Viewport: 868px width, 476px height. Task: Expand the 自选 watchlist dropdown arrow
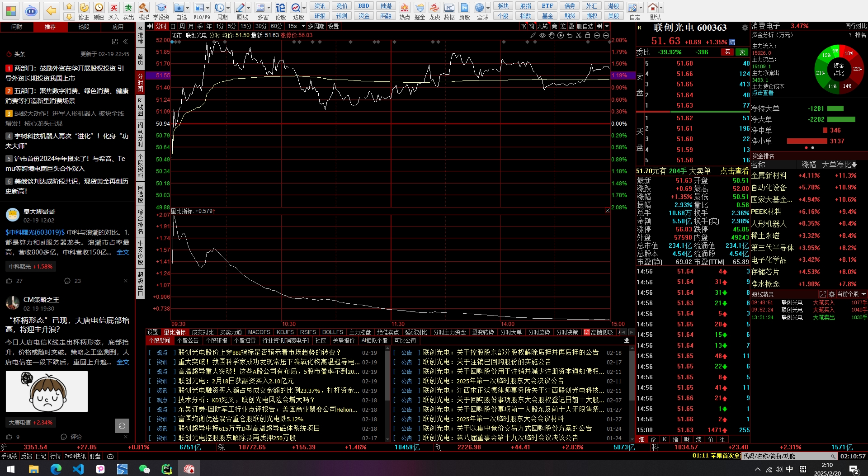187,8
